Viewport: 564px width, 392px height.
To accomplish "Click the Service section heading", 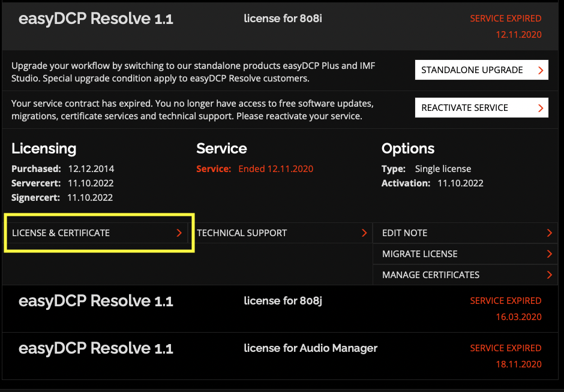I will [x=221, y=149].
